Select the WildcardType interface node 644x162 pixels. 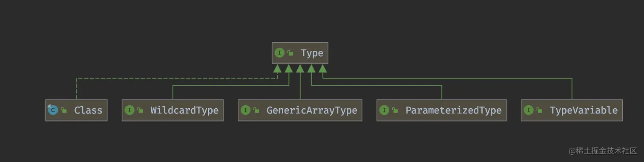pos(172,110)
